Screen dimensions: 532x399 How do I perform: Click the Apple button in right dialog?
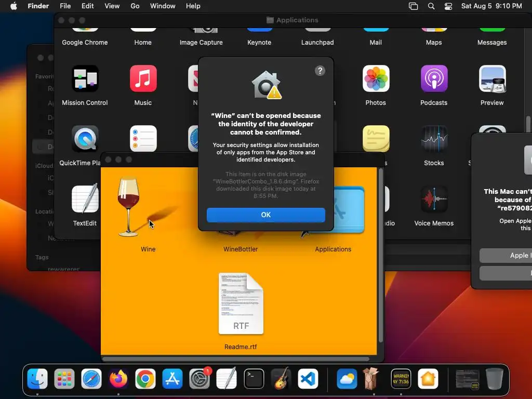pos(506,256)
